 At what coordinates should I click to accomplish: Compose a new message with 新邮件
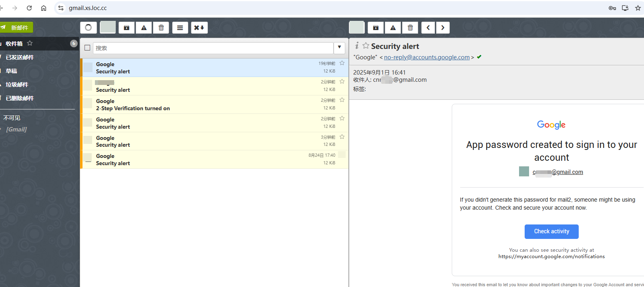coord(16,28)
